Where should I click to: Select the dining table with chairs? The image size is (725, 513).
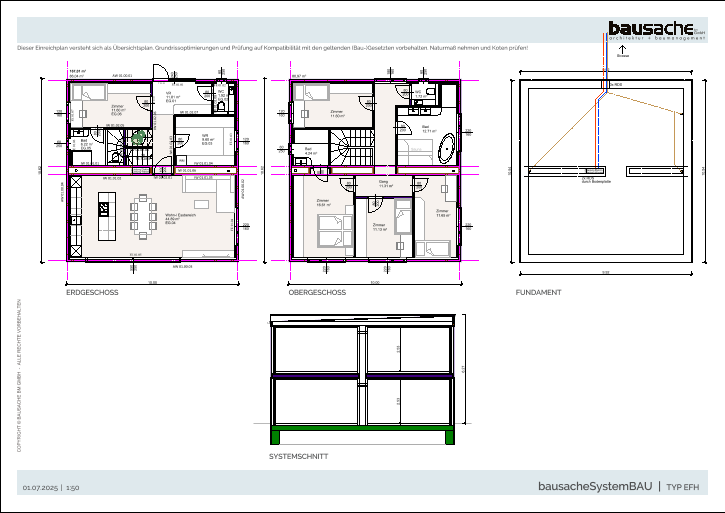pos(142,214)
